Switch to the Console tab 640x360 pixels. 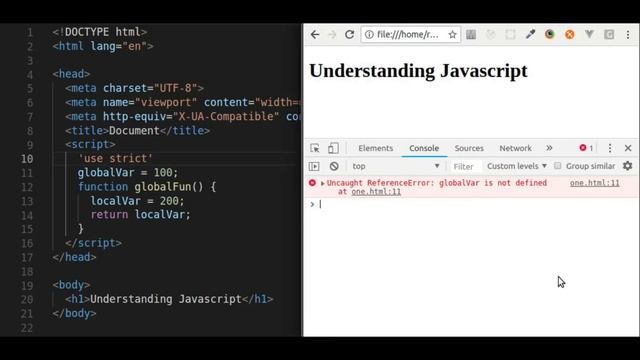(424, 149)
